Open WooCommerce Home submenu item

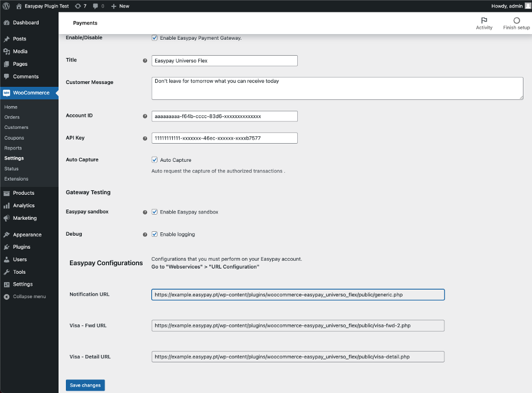tap(11, 107)
